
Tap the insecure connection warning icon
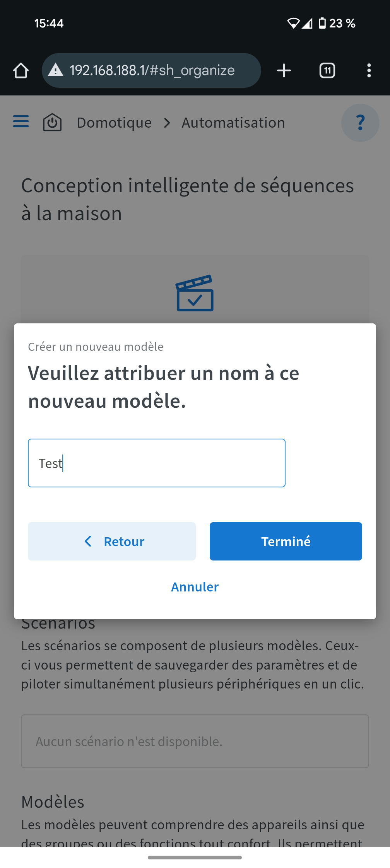(56, 70)
